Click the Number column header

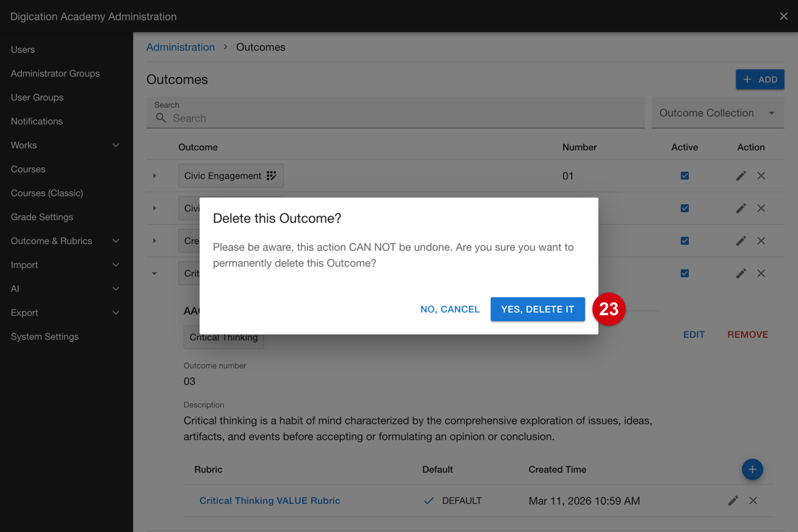(x=580, y=147)
